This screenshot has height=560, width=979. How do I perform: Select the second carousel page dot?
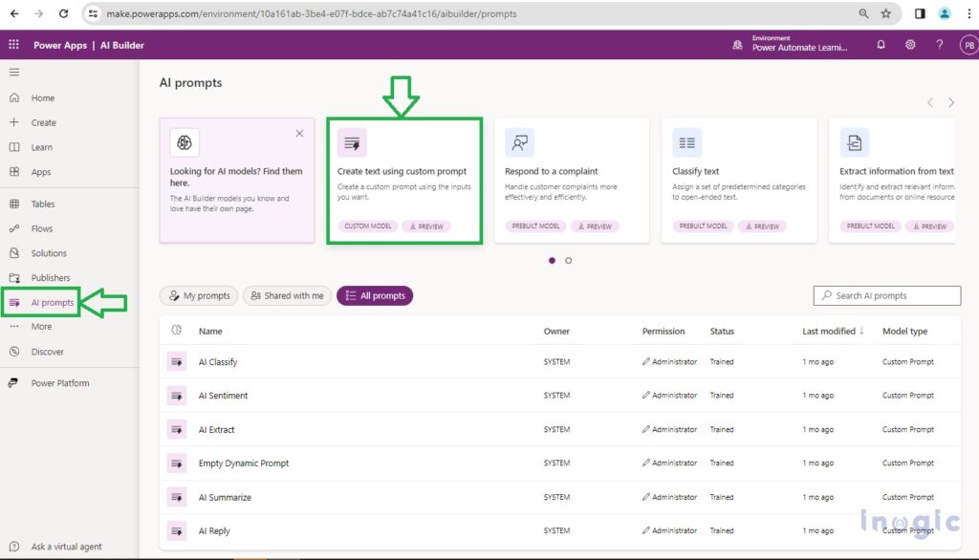click(569, 260)
